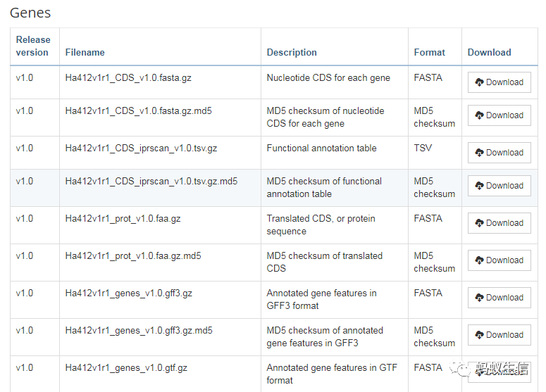Download Ha412v1r1_prot_v1.0.faa.gz file
This screenshot has height=392, width=546.
pos(499,223)
